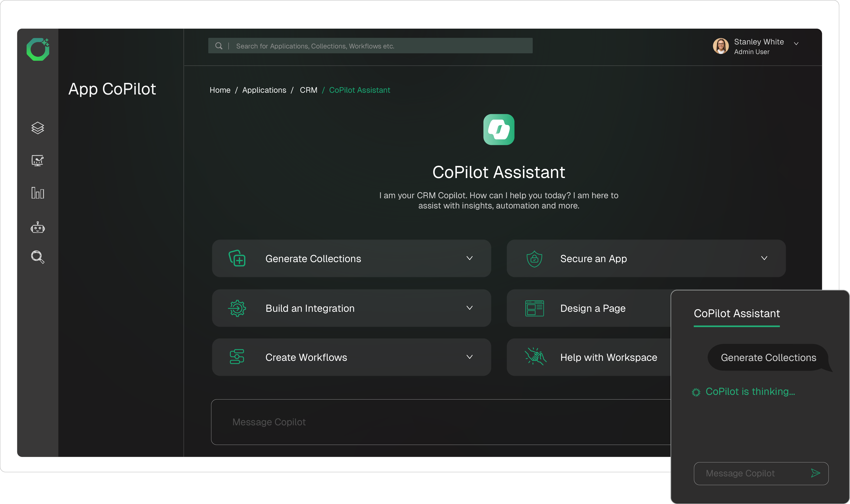Click the CoPilot is thinking... status text
Image resolution: width=850 pixels, height=504 pixels.
pos(750,392)
